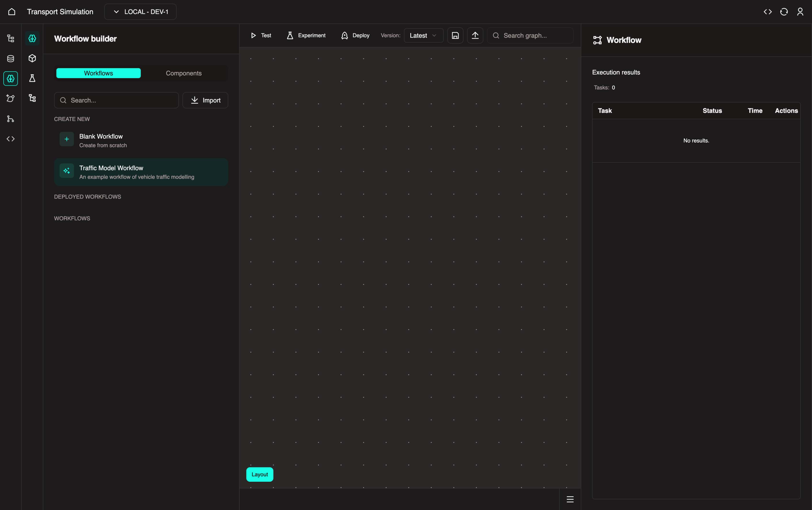Click the Import button
Viewport: 812px width, 510px height.
205,100
